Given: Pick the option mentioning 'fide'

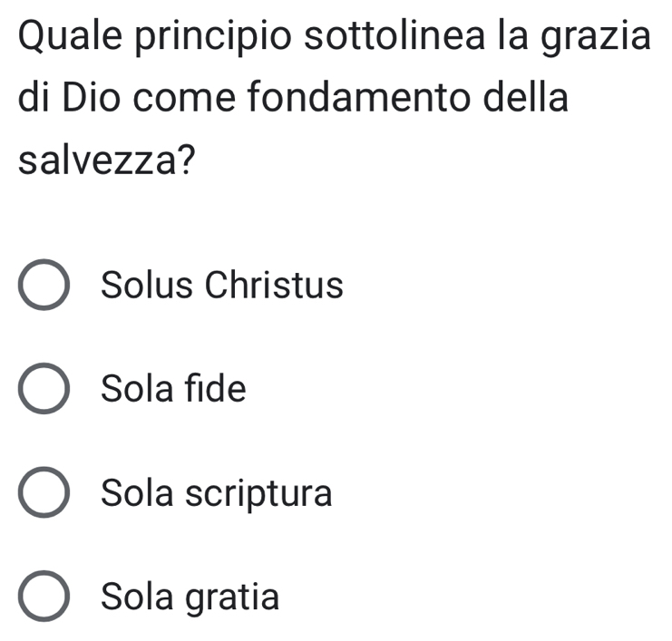Looking at the screenshot, I should (x=43, y=391).
